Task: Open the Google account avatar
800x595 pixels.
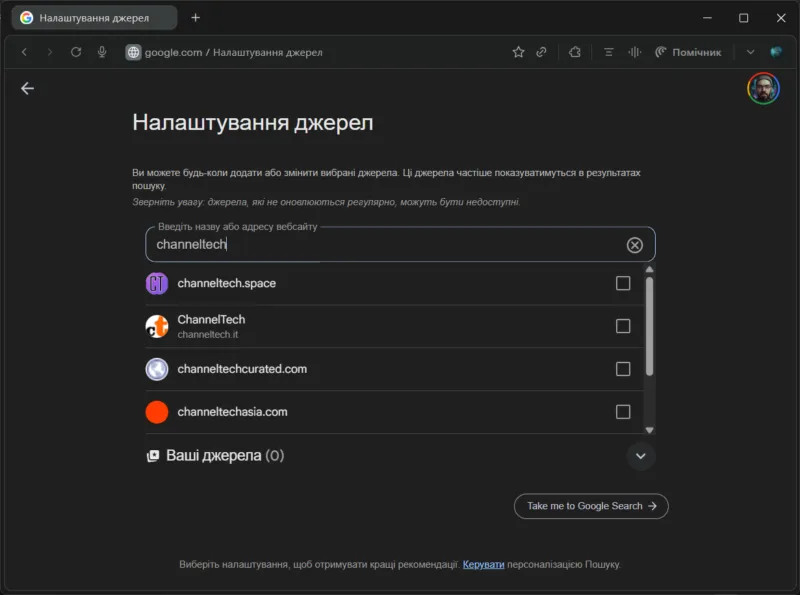Action: coord(763,88)
